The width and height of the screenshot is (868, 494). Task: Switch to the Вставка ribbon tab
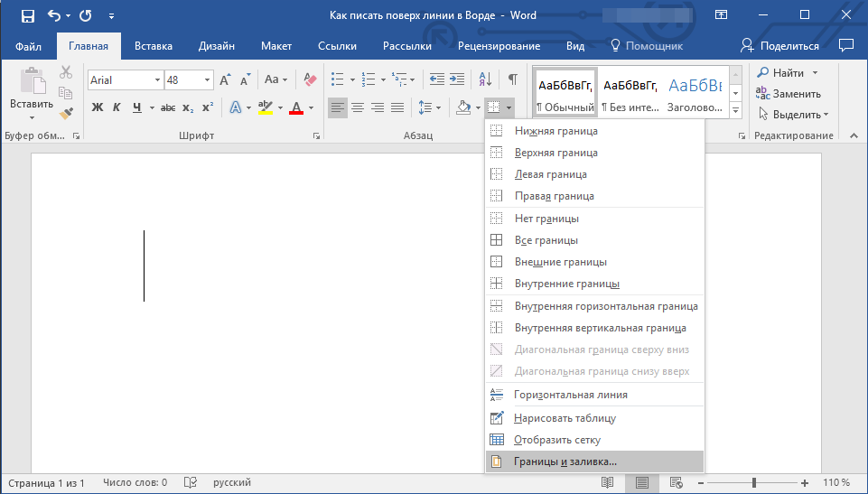(x=154, y=46)
